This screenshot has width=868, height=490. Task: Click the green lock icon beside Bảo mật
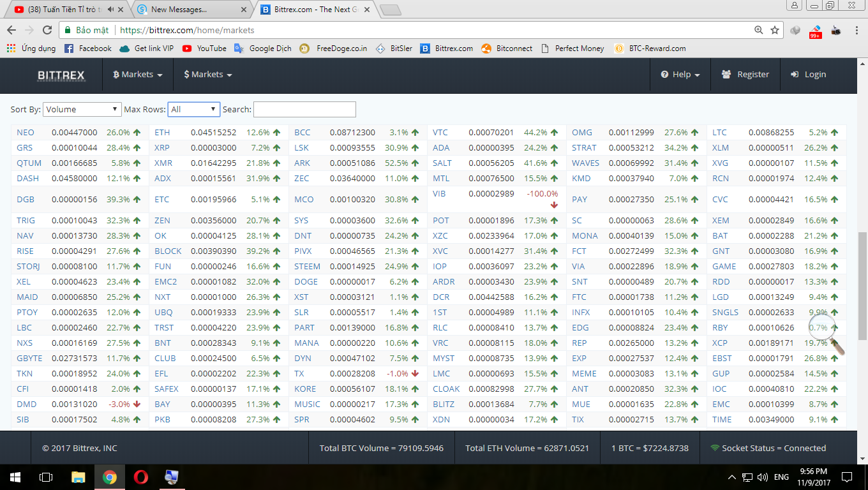68,30
